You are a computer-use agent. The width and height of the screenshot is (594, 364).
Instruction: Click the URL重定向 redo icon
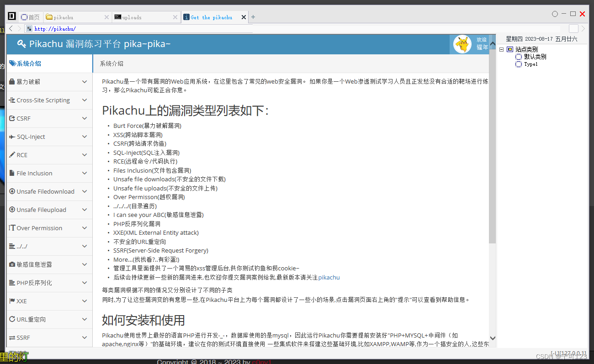(x=12, y=319)
